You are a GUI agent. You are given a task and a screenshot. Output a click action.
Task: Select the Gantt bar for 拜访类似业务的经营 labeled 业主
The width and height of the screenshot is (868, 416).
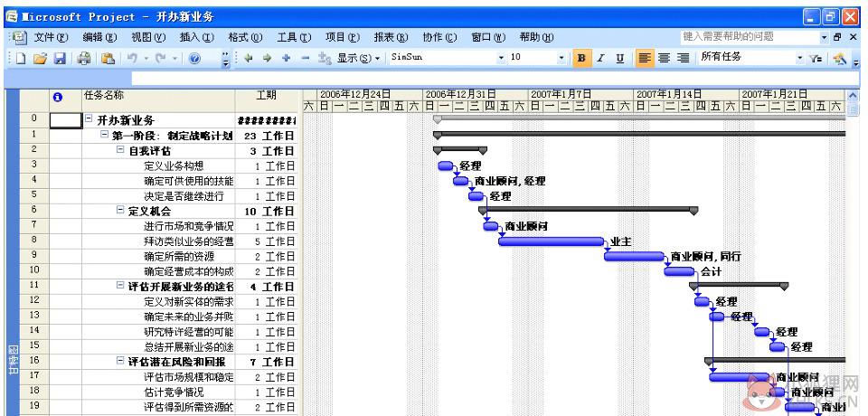point(551,241)
